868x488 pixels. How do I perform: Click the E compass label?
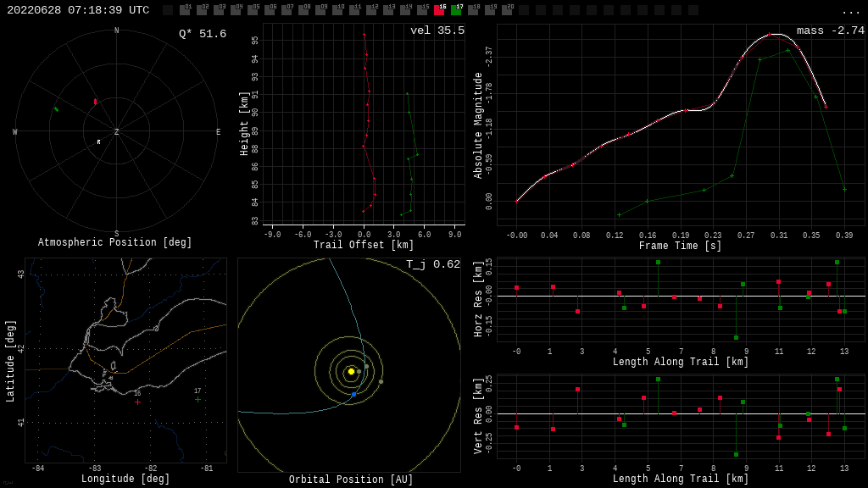tap(218, 131)
